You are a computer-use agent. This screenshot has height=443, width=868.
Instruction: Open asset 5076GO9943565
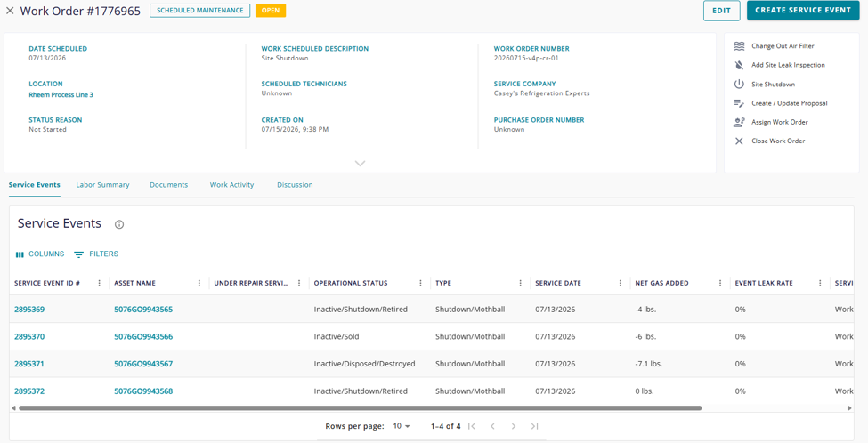click(143, 310)
